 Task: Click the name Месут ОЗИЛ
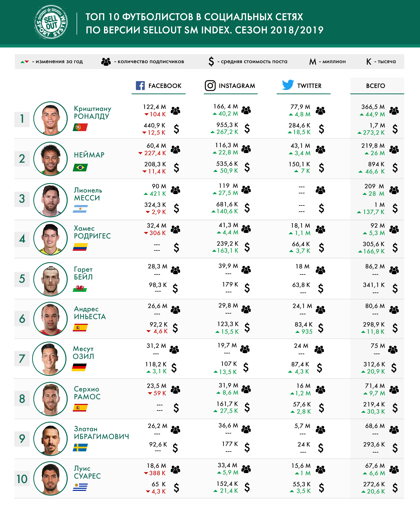click(x=84, y=353)
